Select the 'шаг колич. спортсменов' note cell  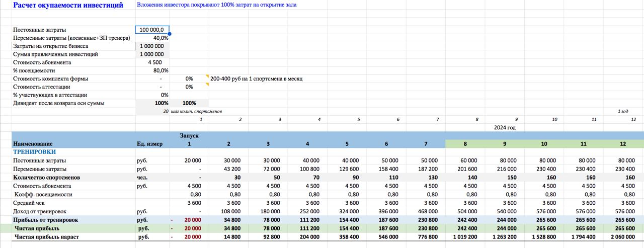196,111
